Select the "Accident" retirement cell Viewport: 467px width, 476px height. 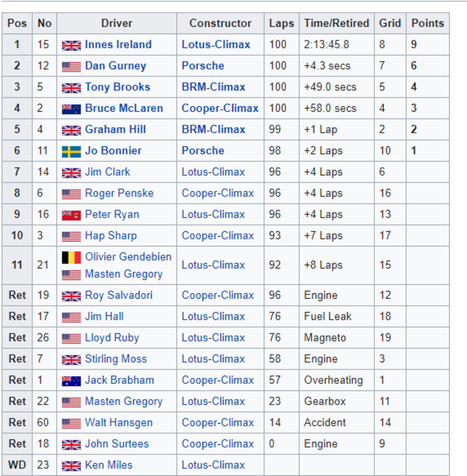(x=337, y=422)
